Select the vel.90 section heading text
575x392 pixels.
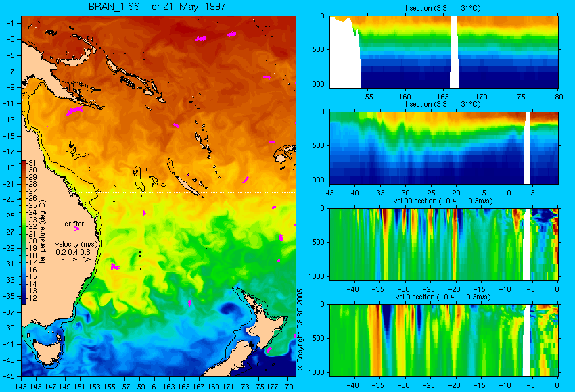(x=442, y=201)
